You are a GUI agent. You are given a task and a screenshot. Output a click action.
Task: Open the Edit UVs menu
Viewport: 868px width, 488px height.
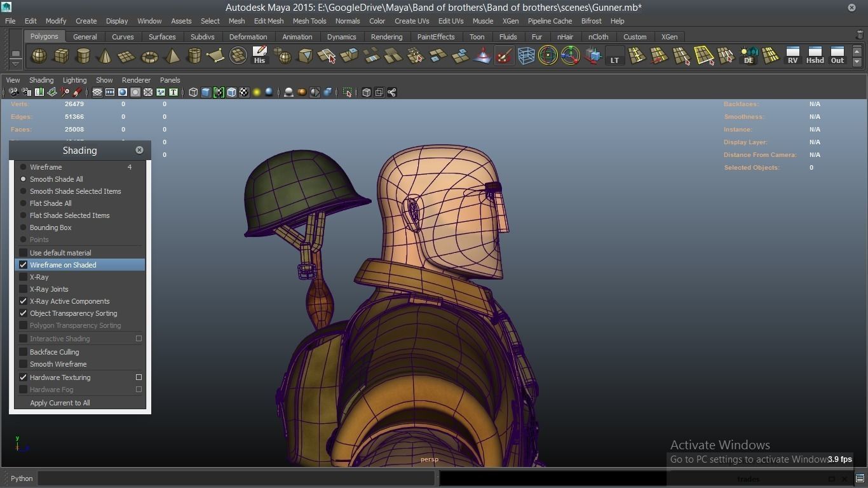[451, 21]
